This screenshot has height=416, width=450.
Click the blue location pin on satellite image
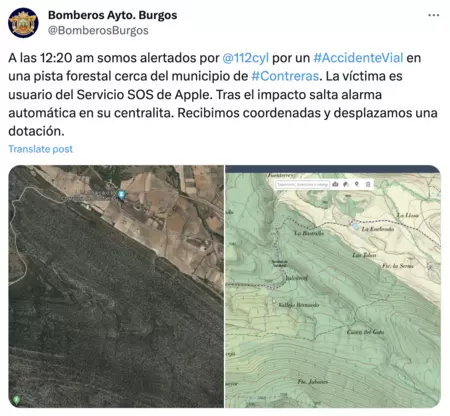(121, 194)
